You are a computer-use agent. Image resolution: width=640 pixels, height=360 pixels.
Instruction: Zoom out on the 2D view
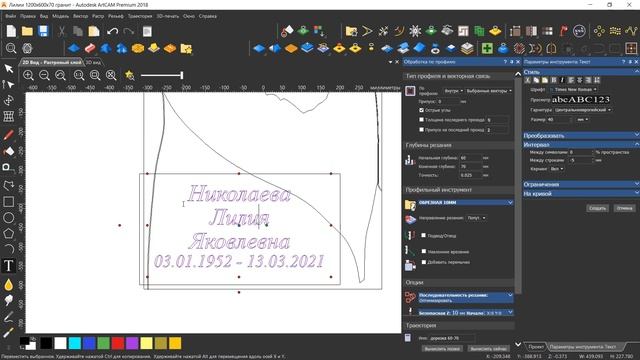[x=44, y=75]
